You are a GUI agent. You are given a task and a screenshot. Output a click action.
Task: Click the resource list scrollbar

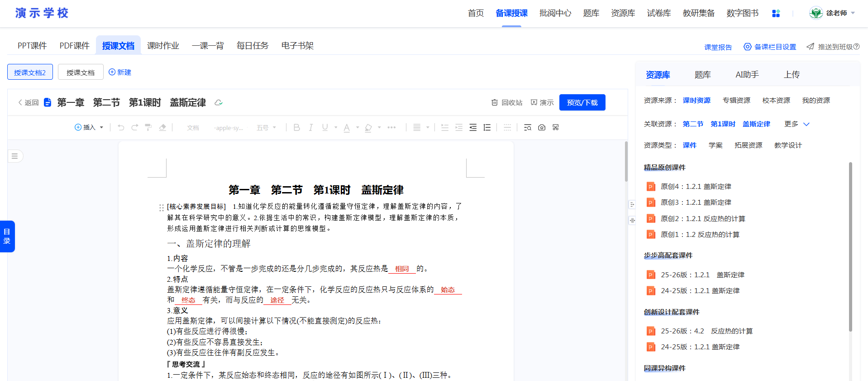coord(850,246)
